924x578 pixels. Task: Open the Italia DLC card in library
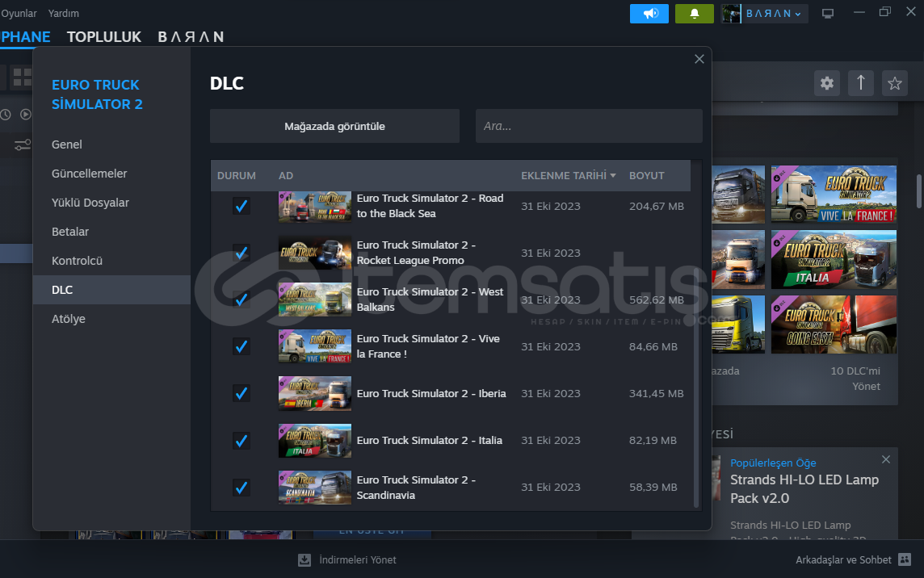[834, 259]
